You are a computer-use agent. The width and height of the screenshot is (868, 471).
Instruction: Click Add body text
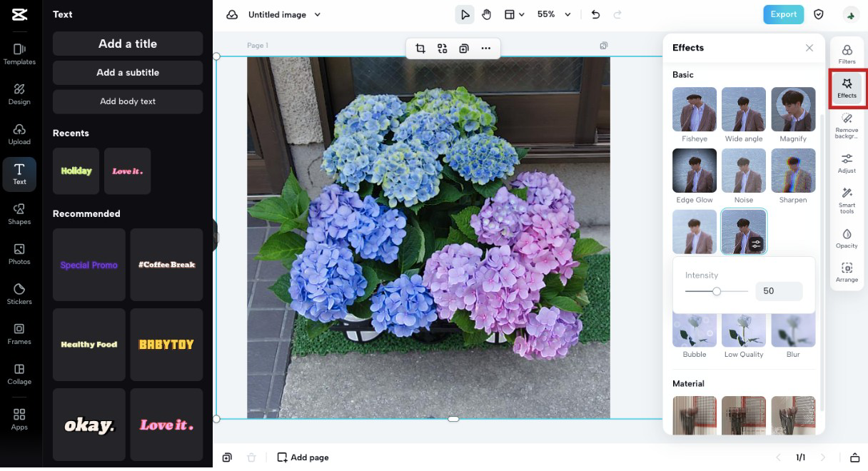128,101
